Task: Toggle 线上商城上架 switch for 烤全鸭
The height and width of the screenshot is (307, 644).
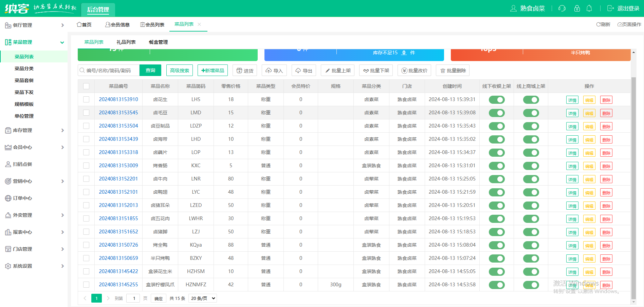Action: click(531, 245)
